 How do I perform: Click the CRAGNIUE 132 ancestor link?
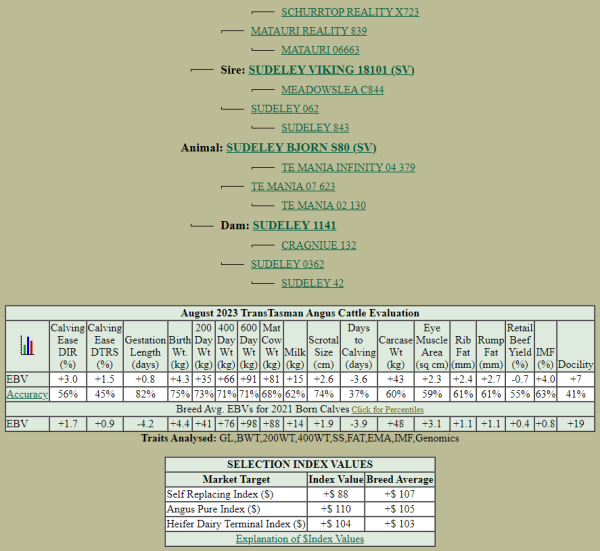point(318,245)
